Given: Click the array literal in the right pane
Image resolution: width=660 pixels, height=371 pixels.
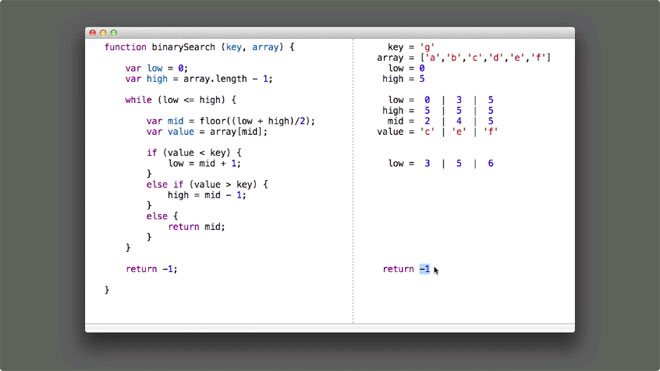Looking at the screenshot, I should click(485, 57).
